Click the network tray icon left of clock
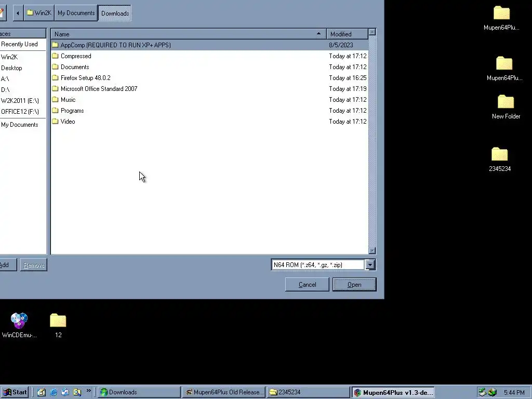532x399 pixels. (493, 393)
